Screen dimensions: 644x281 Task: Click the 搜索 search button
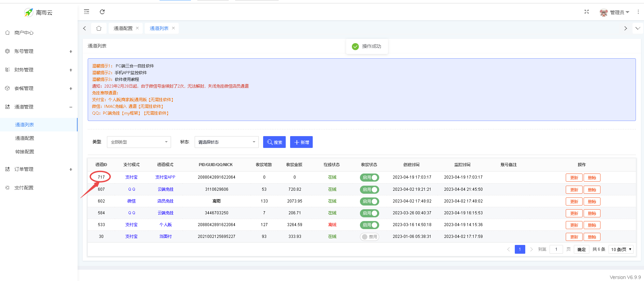click(274, 142)
